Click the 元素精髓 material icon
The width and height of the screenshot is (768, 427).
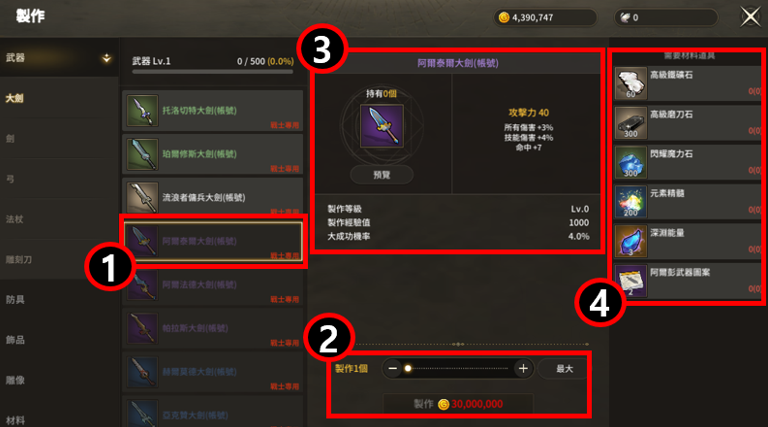pyautogui.click(x=630, y=202)
